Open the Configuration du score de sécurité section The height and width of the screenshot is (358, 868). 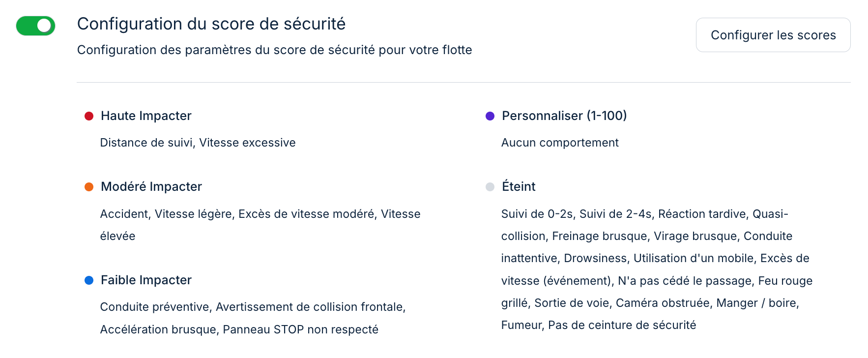tap(211, 24)
